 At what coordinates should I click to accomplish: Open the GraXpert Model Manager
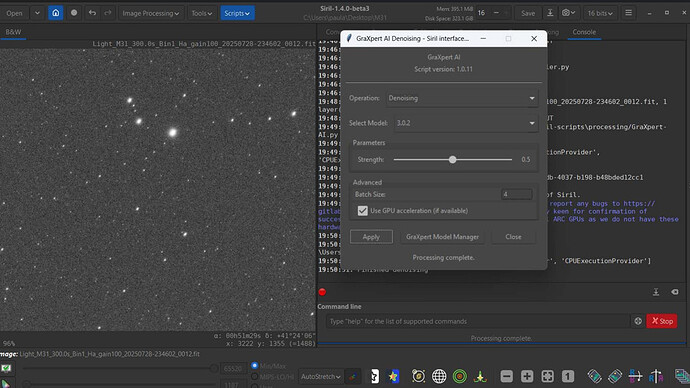tap(442, 237)
